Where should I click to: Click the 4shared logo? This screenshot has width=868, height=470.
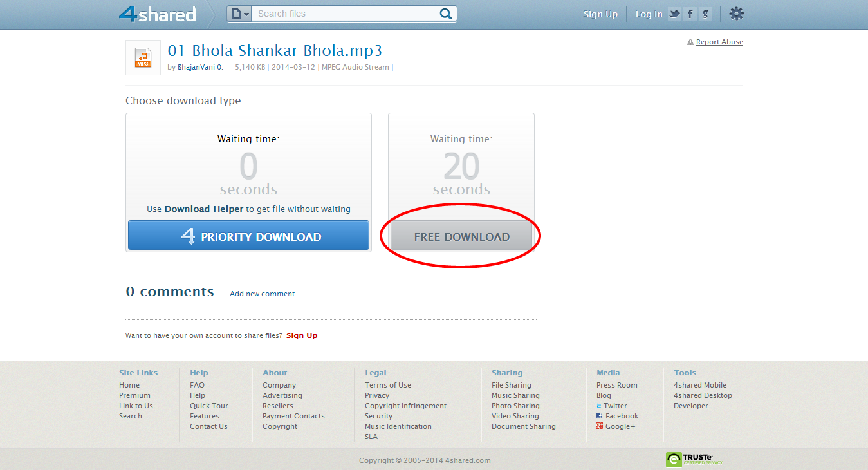tap(158, 14)
